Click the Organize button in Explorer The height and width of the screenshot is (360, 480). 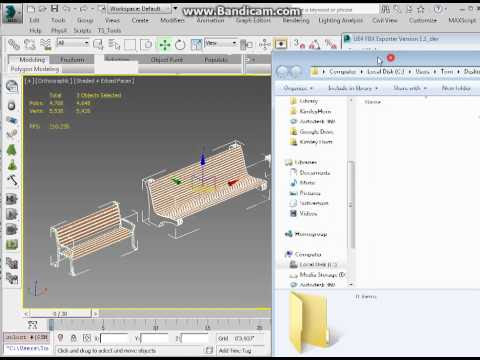[x=298, y=88]
